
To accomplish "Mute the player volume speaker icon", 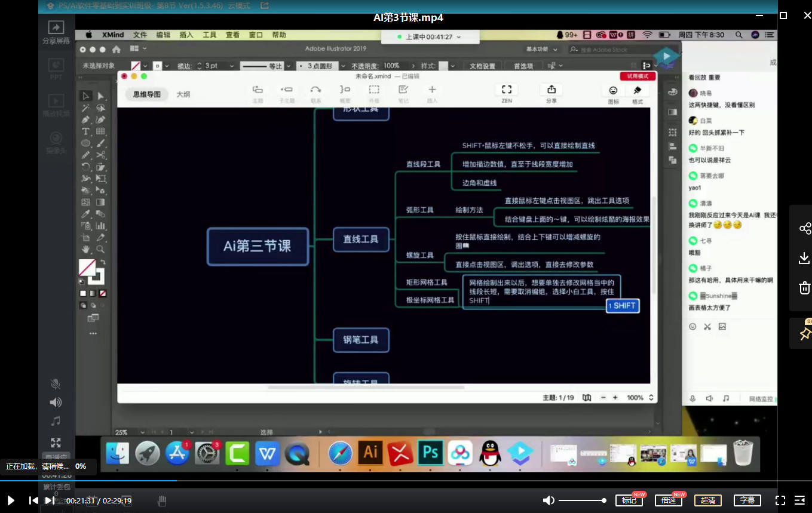I will (548, 500).
